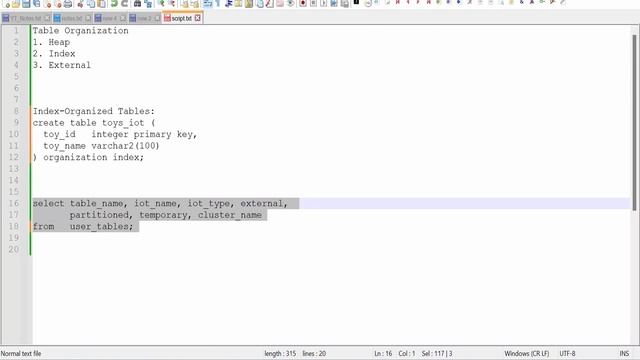Click the vertical scrollbar thumb
Image resolution: width=640 pixels, height=360 pixels.
point(634,122)
